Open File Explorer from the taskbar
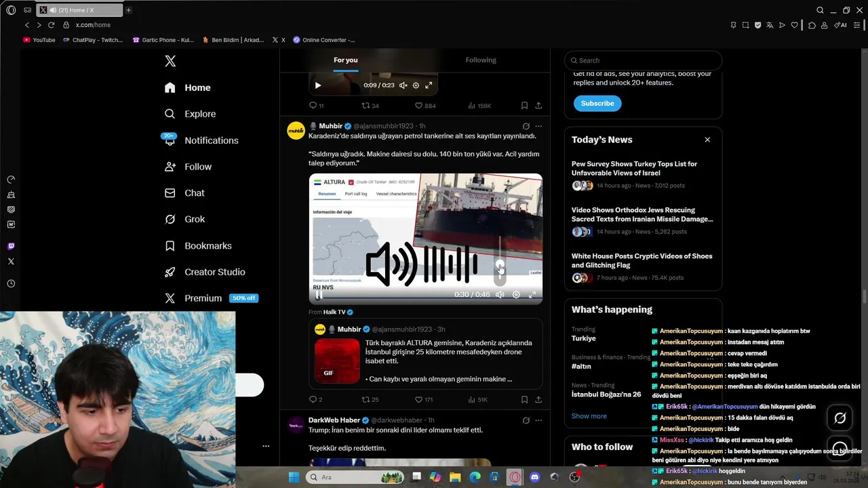This screenshot has width=868, height=488. click(455, 477)
